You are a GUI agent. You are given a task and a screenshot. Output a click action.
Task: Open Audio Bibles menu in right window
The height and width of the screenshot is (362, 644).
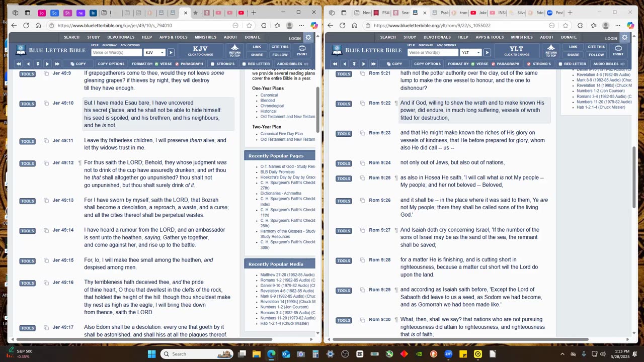(x=609, y=64)
